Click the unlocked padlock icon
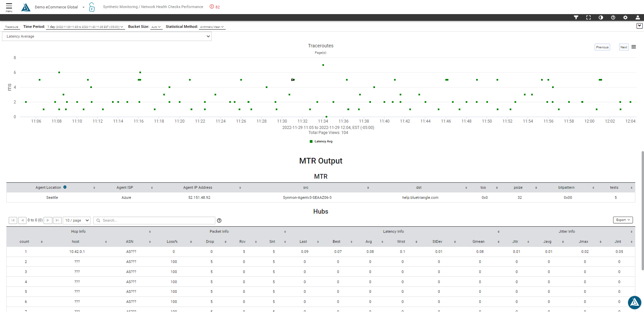The width and height of the screenshot is (644, 312). coord(92,7)
